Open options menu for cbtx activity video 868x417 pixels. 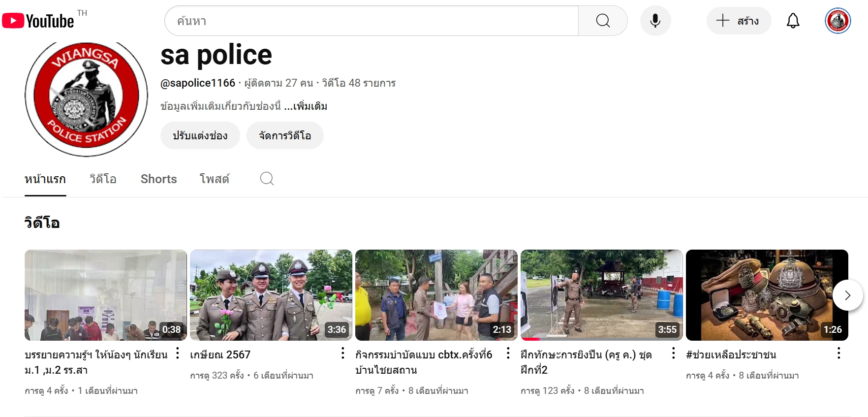click(508, 353)
